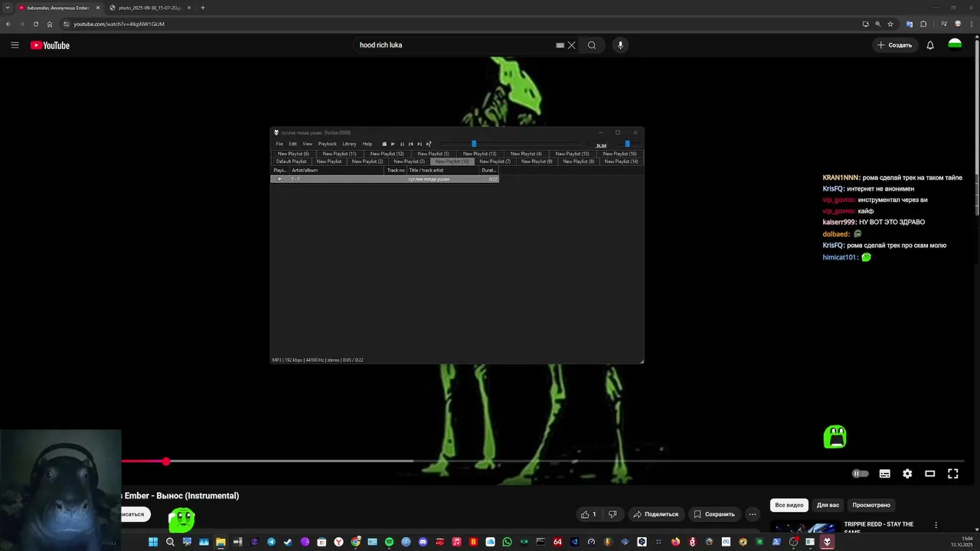This screenshot has width=980, height=551.
Task: Open a new browser tab
Action: pyautogui.click(x=202, y=8)
